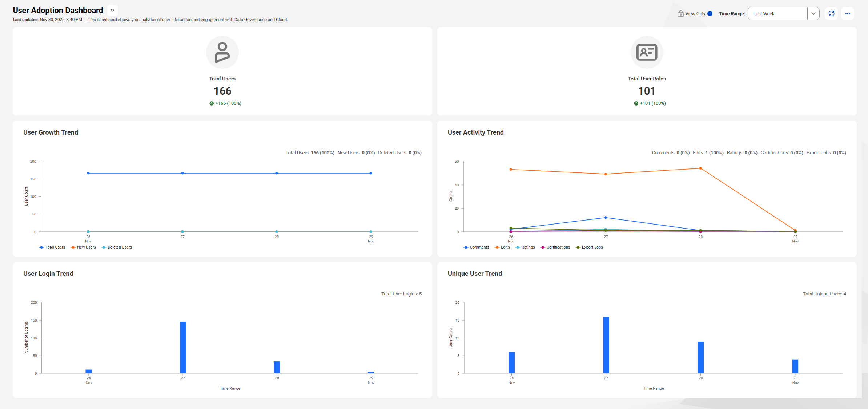Toggle Certifications legend series
868x409 pixels.
[x=555, y=247]
